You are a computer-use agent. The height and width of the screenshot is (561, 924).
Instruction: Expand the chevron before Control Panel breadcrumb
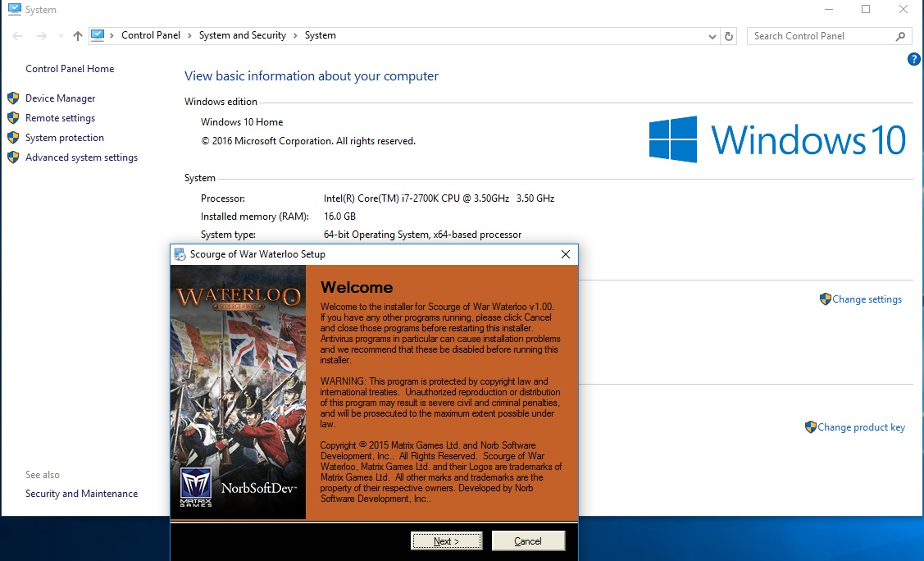112,35
